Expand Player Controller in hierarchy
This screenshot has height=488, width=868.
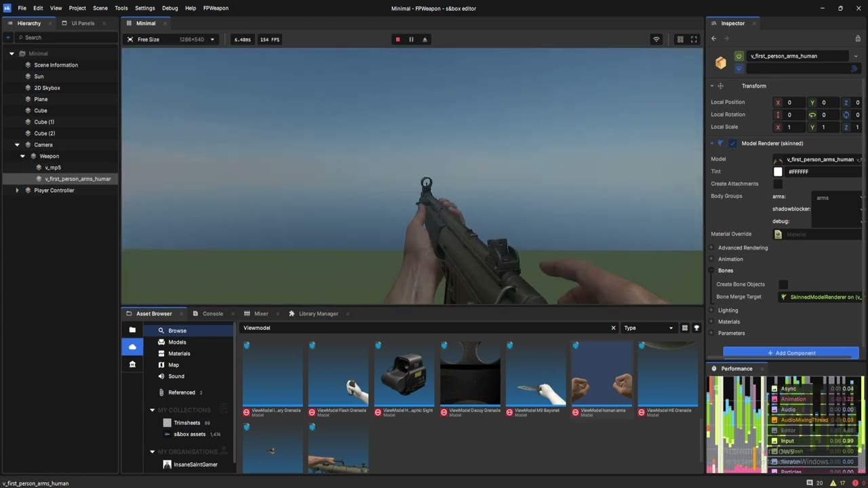point(17,190)
